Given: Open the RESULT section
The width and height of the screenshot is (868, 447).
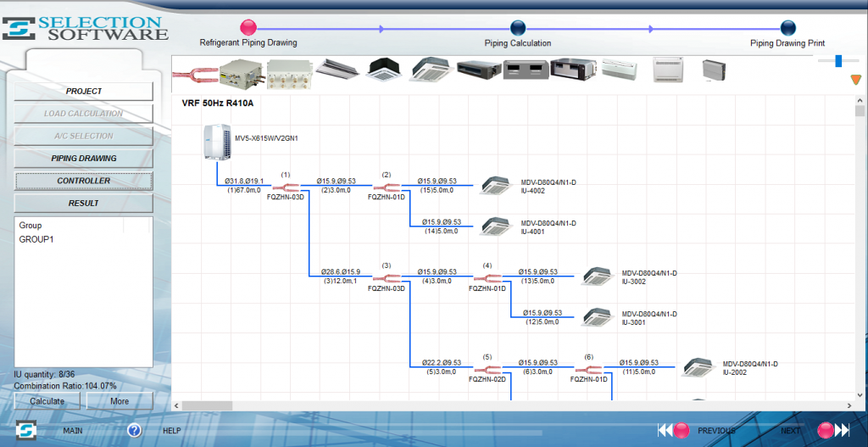Looking at the screenshot, I should [84, 204].
